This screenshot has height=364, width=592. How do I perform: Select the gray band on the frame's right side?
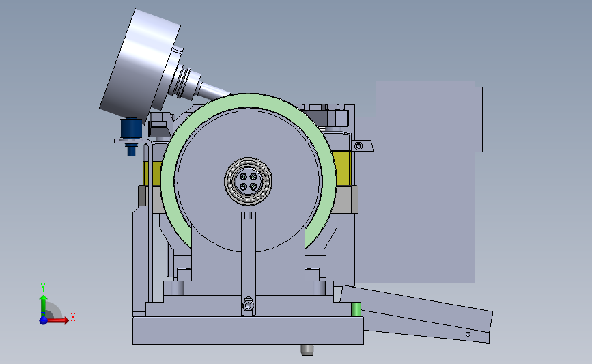[346, 199]
